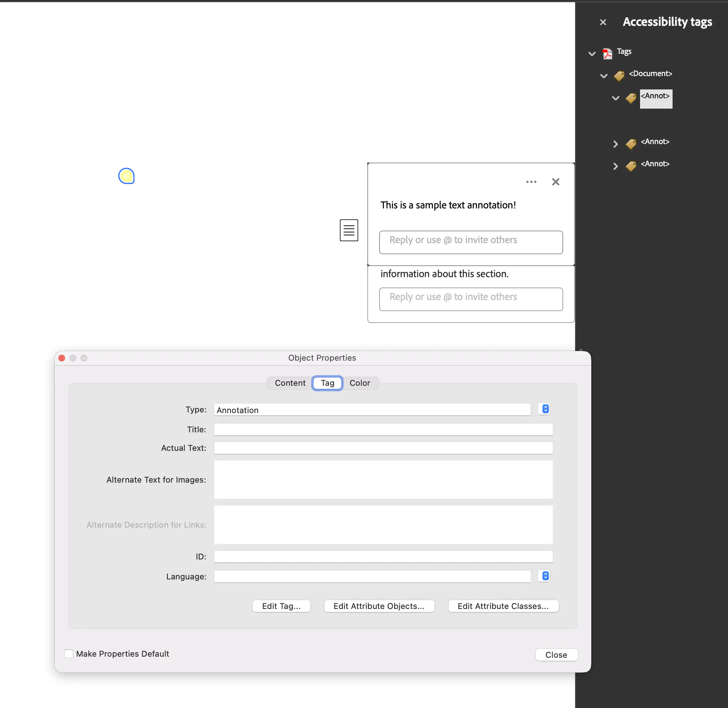The width and height of the screenshot is (728, 708).
Task: Close the Accessibility tags panel
Action: pyautogui.click(x=603, y=22)
